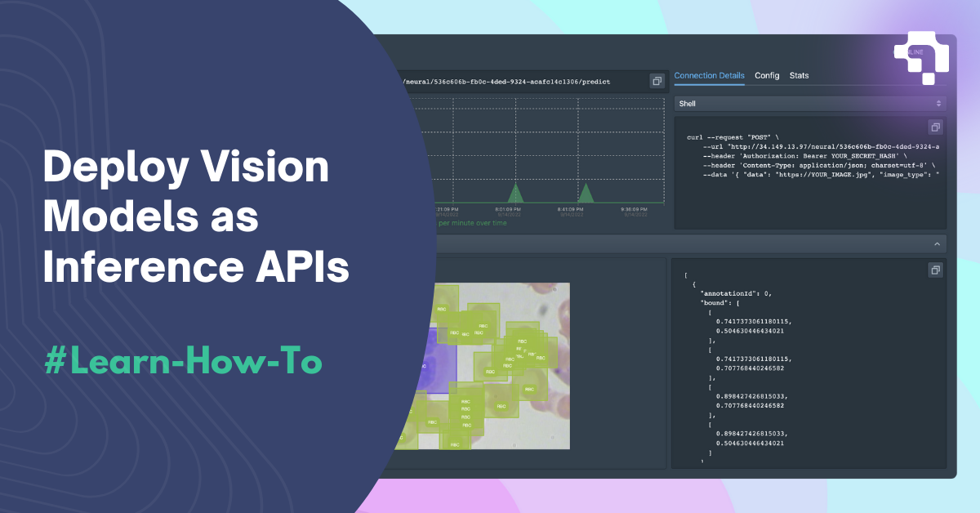Open the Connection Details tab
Image resolution: width=980 pixels, height=513 pixels.
point(709,75)
